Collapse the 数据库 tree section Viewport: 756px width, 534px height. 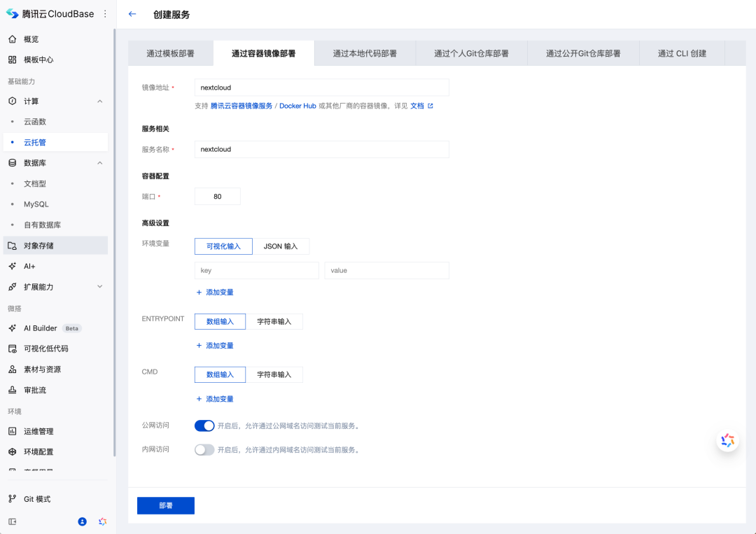pos(99,162)
